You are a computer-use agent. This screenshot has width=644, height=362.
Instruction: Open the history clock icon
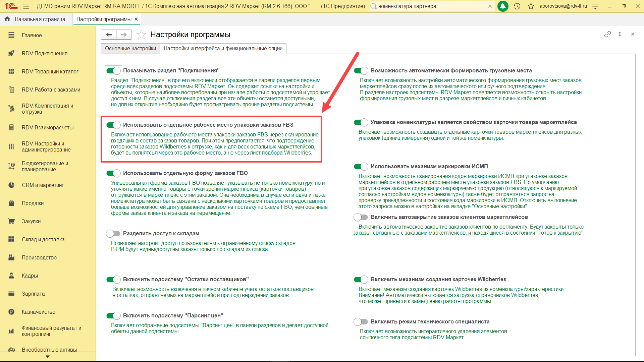(x=517, y=6)
